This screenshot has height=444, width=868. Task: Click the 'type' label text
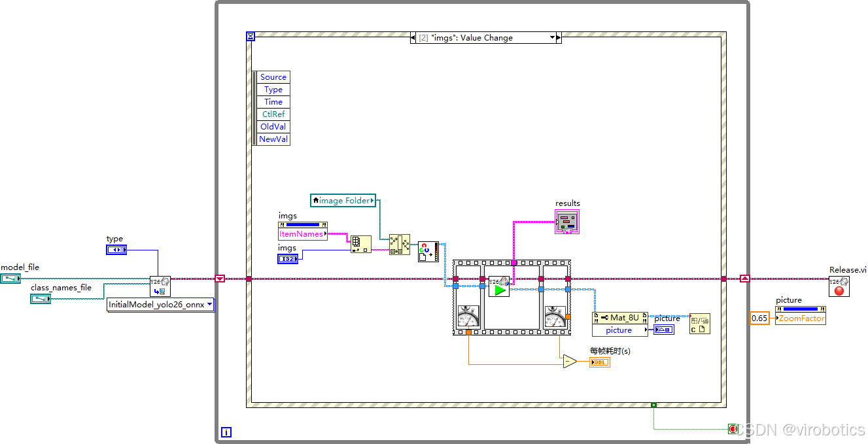pos(114,239)
